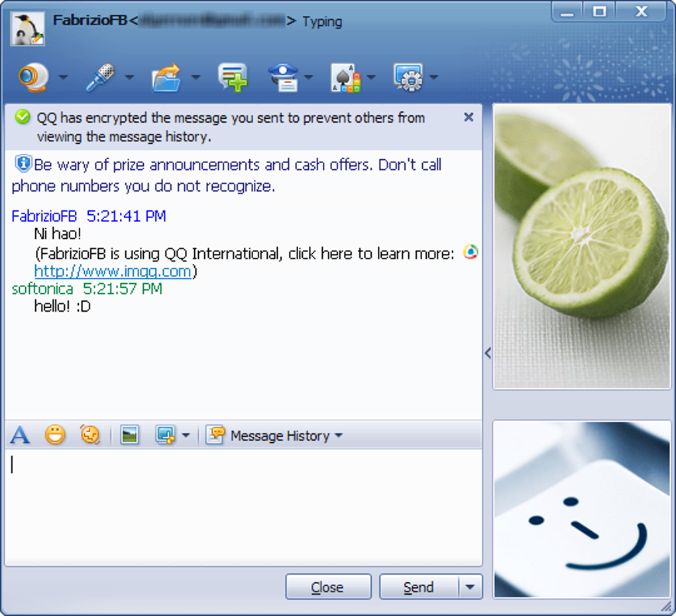Click the penguin avatar of FabrizioFB
This screenshot has height=616, width=676.
coord(27,29)
